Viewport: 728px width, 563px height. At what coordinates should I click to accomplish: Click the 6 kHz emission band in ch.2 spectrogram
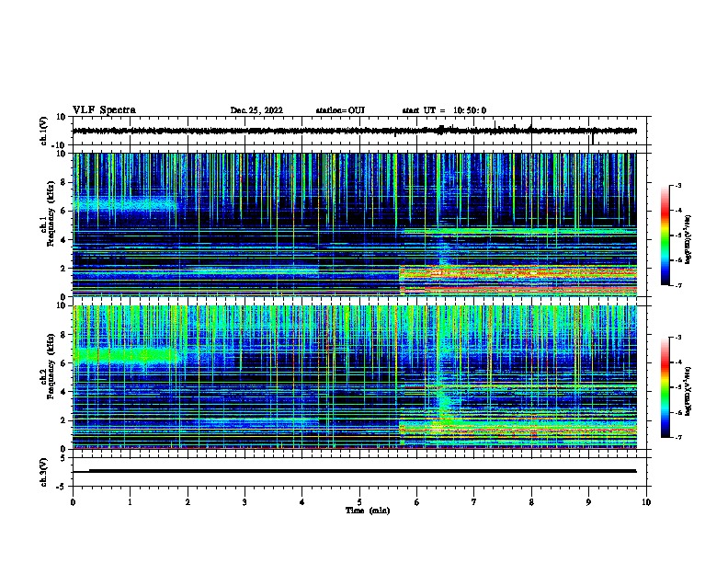(x=125, y=356)
